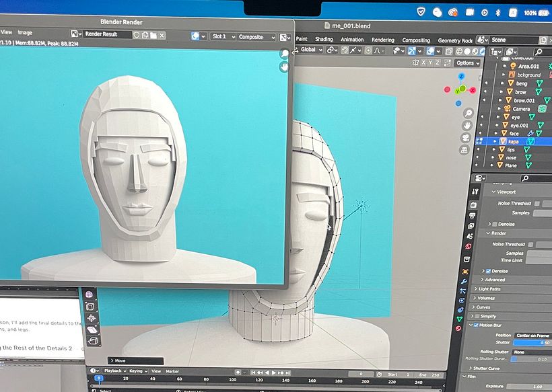Disable the Render Denoise checkbox
This screenshot has width=552, height=392.
coord(488,271)
